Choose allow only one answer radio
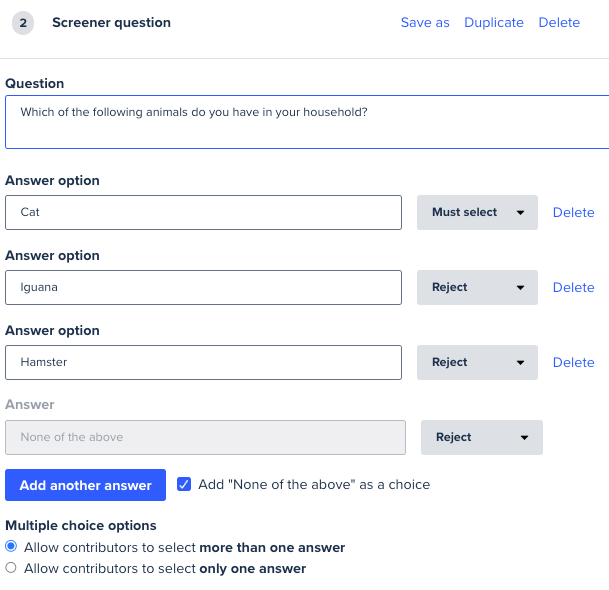609x590 pixels. pos(11,567)
